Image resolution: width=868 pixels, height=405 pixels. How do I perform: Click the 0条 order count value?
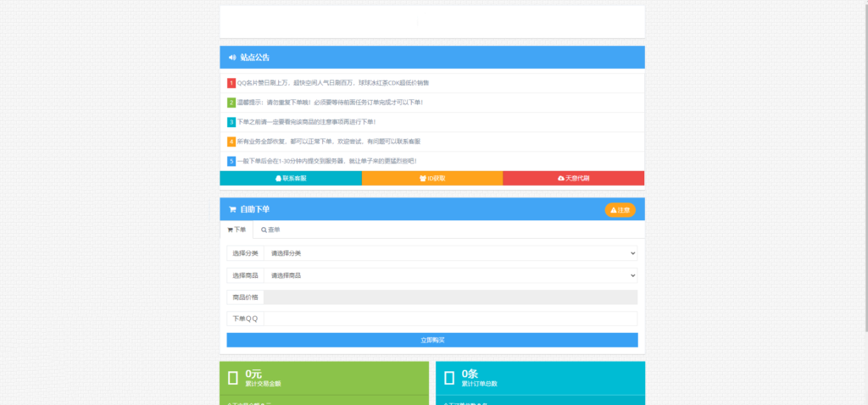[x=470, y=374]
